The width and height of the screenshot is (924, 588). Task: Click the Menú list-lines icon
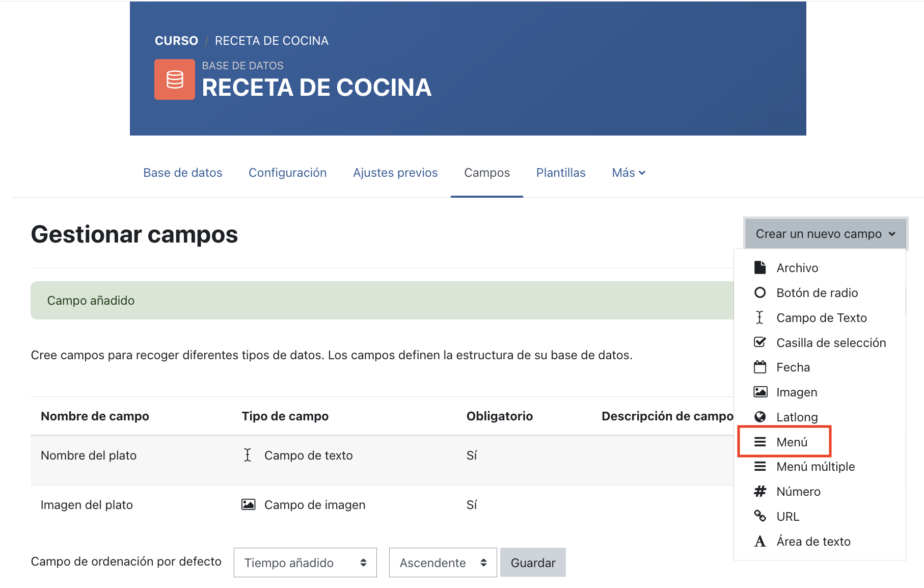(x=760, y=442)
